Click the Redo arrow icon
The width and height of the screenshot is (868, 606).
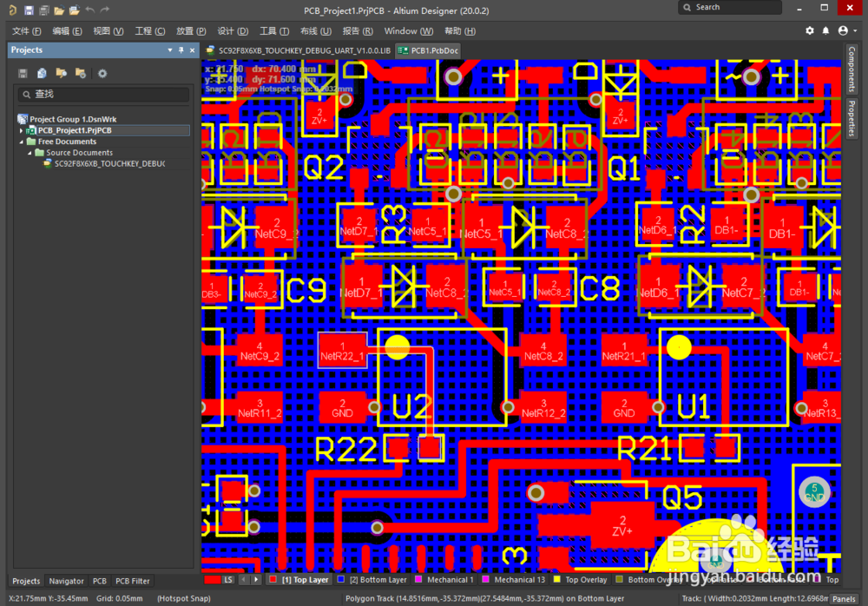click(x=105, y=10)
